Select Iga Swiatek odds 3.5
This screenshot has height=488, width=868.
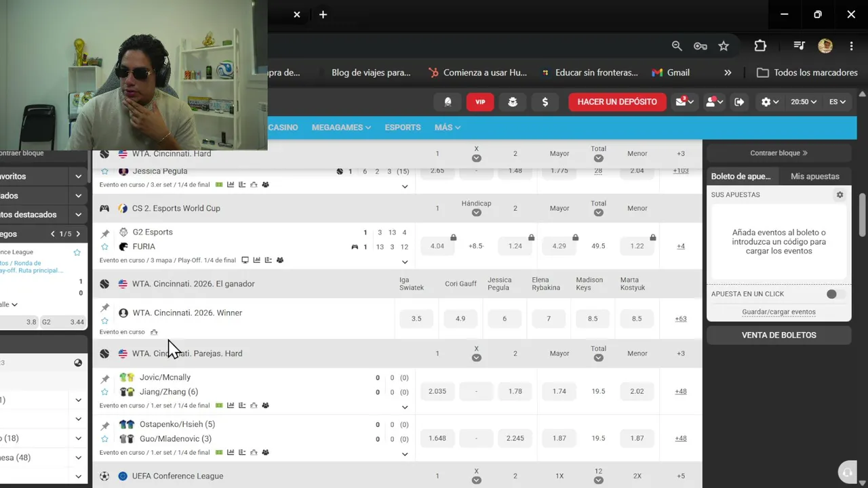(x=416, y=319)
